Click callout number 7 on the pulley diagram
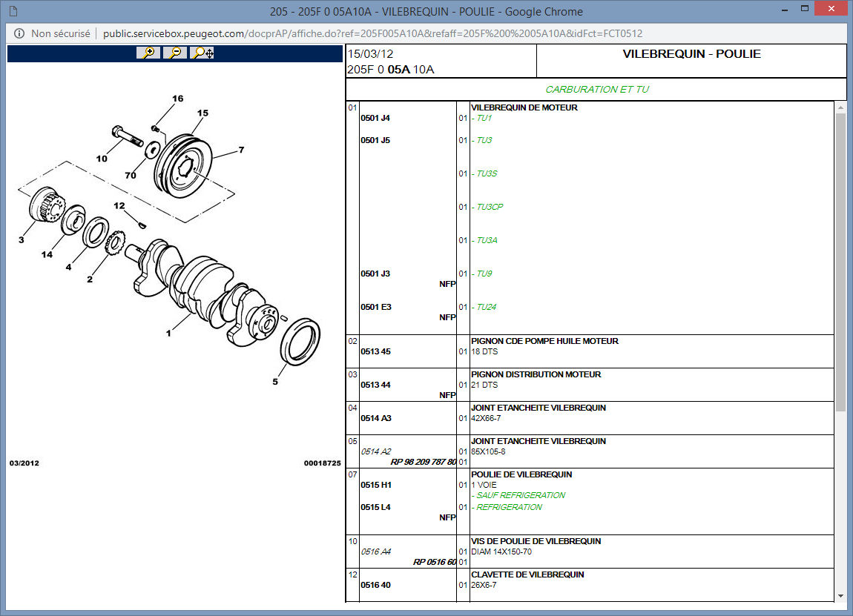The image size is (853, 616). tap(241, 150)
